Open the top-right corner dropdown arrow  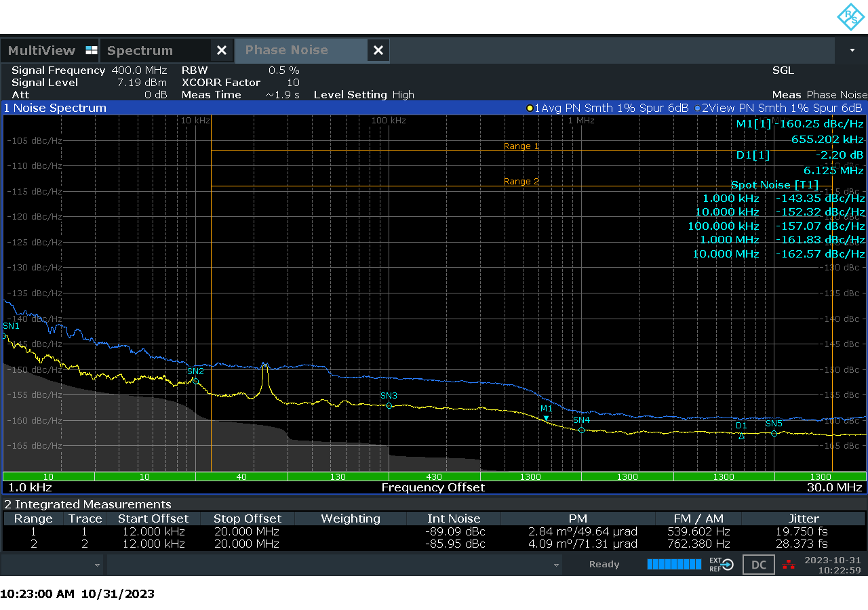coord(853,50)
